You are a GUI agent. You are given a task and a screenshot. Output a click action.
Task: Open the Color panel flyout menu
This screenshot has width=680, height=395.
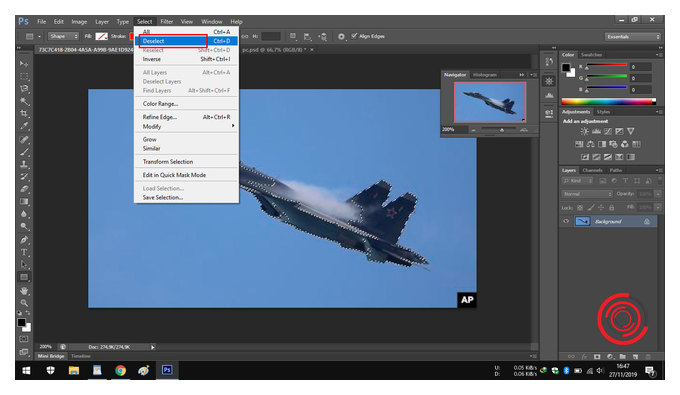(658, 55)
